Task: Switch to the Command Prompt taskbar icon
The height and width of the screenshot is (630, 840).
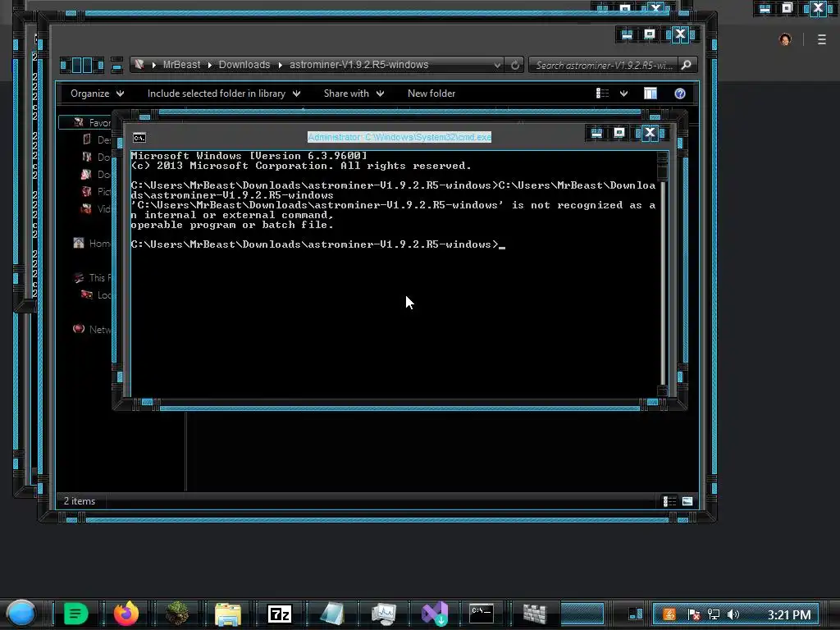Action: [481, 613]
